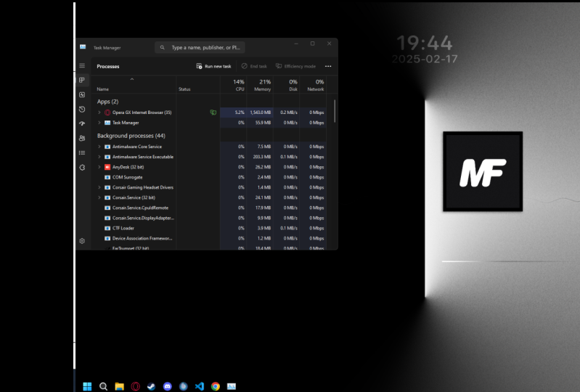The height and width of the screenshot is (392, 580).
Task: Expand Antimalware Core Service row
Action: (x=99, y=147)
